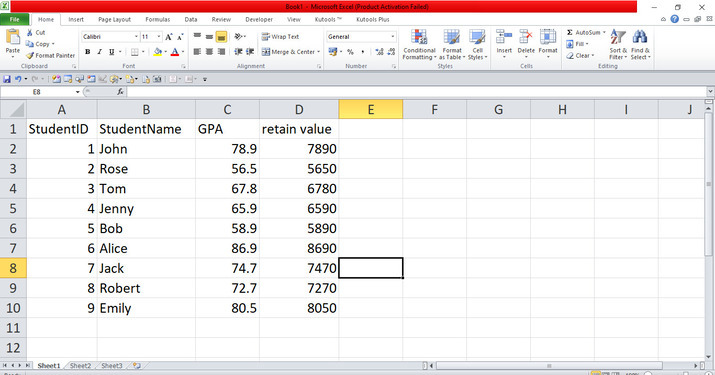Expand the Calibri font name dropdown
The image size is (715, 375).
(x=136, y=36)
